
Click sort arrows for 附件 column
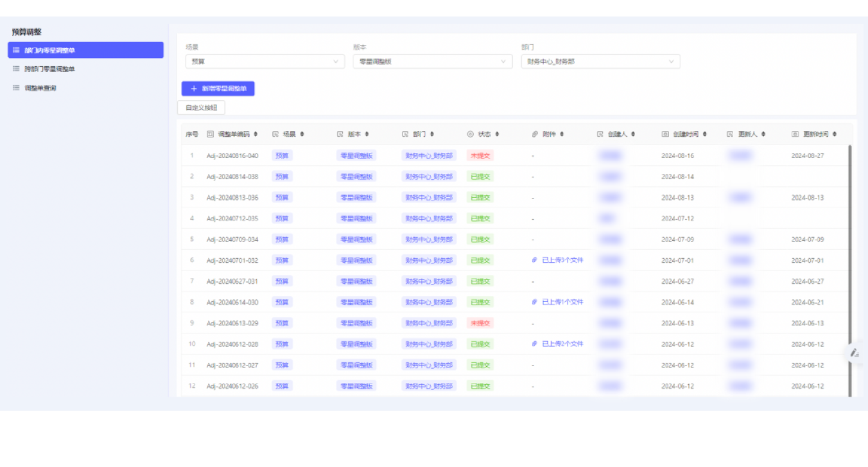coord(562,134)
